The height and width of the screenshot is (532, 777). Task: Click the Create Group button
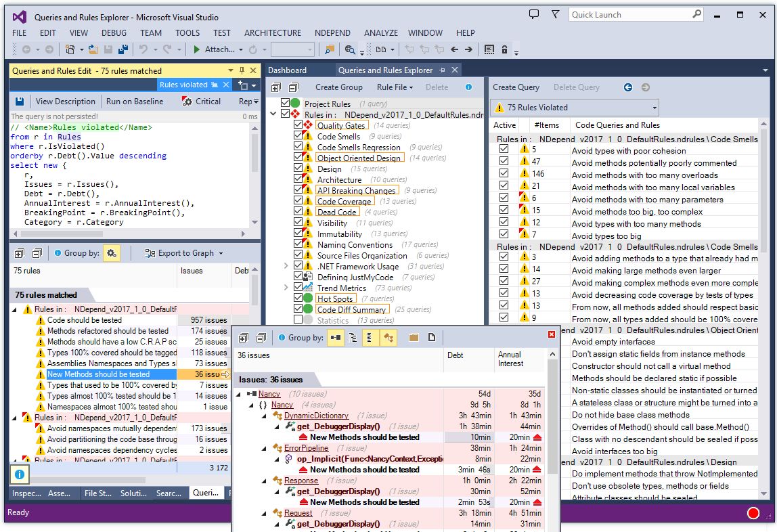pyautogui.click(x=339, y=87)
